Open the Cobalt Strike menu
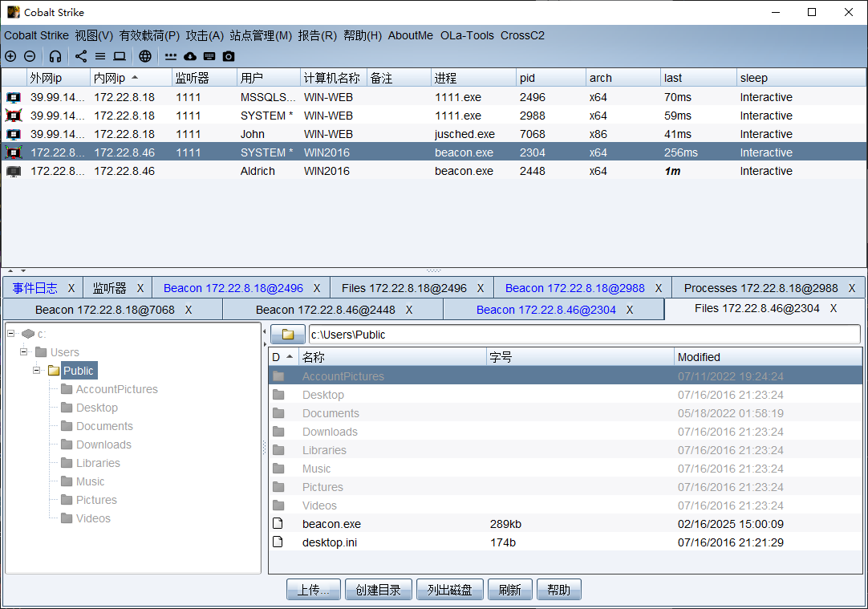868x609 pixels. [x=37, y=35]
